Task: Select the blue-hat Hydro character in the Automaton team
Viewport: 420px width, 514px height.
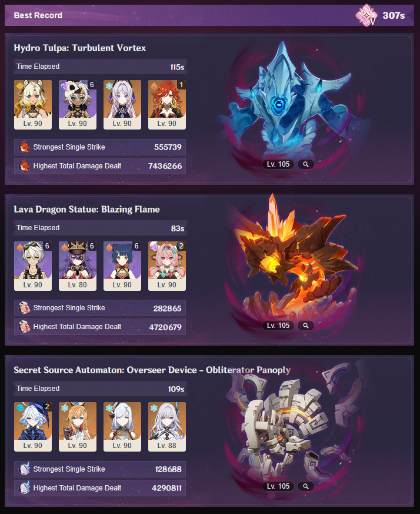Action: click(x=33, y=427)
